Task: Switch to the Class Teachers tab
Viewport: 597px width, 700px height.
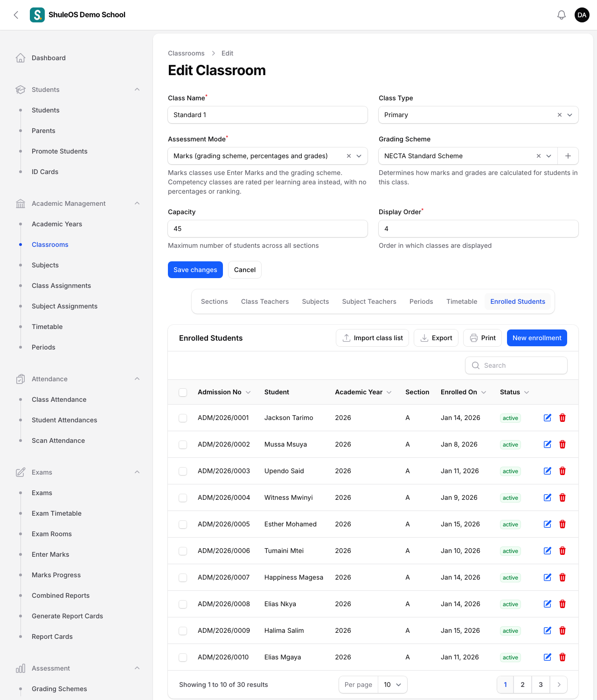Action: [x=265, y=301]
